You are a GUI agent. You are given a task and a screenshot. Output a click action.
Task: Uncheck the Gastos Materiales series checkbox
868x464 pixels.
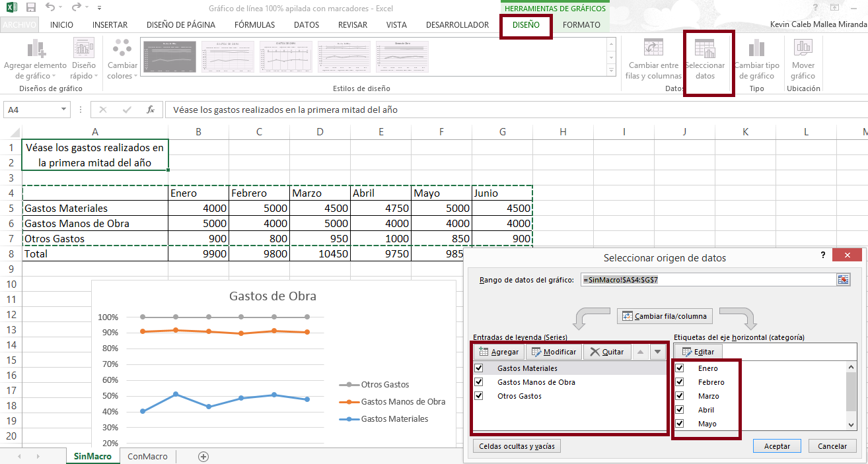[x=479, y=368]
